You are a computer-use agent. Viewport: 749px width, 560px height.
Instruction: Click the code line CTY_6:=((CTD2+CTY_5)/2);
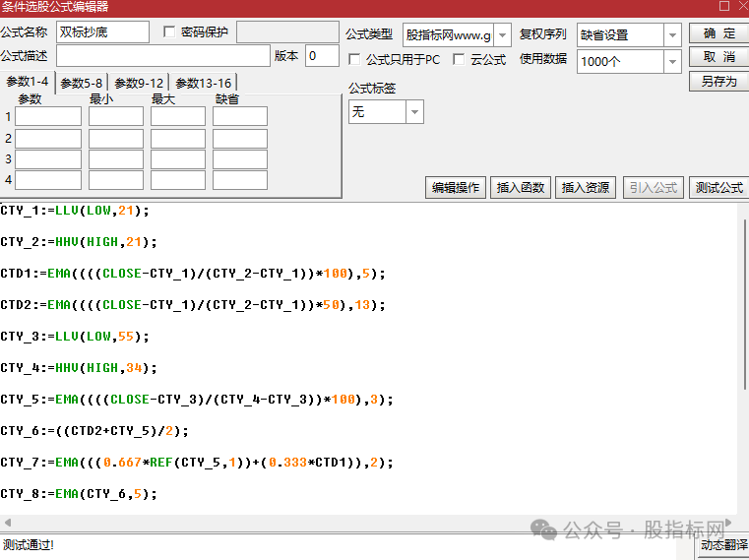tap(94, 431)
